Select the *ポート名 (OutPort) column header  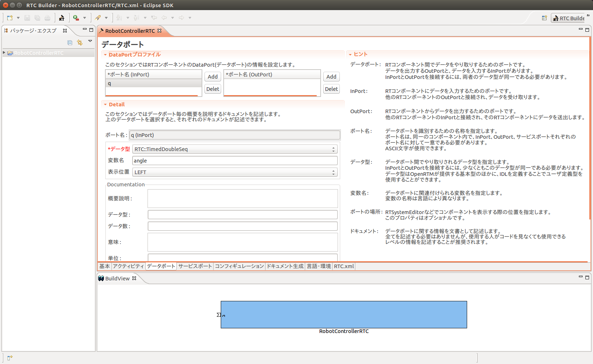tap(272, 75)
